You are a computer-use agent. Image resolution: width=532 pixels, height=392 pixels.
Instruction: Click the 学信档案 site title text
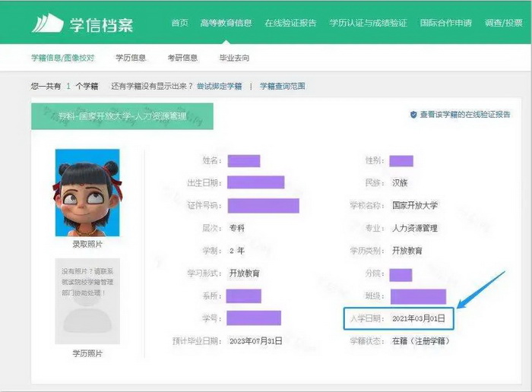[101, 25]
